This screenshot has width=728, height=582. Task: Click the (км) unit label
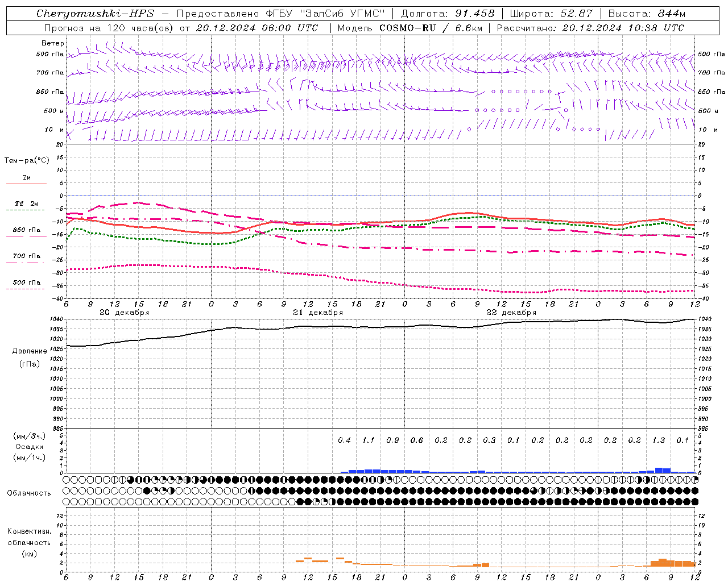tap(30, 553)
